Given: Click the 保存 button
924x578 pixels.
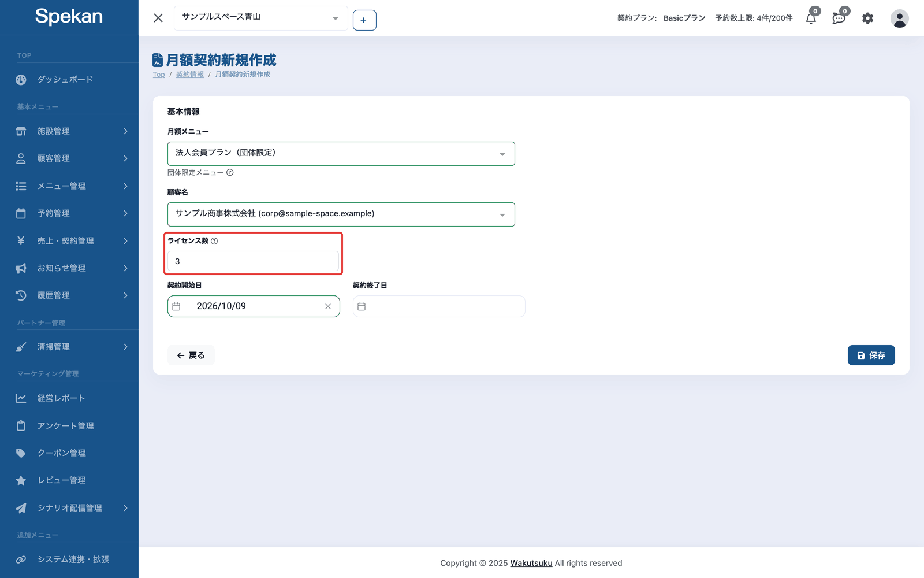Looking at the screenshot, I should pos(871,355).
